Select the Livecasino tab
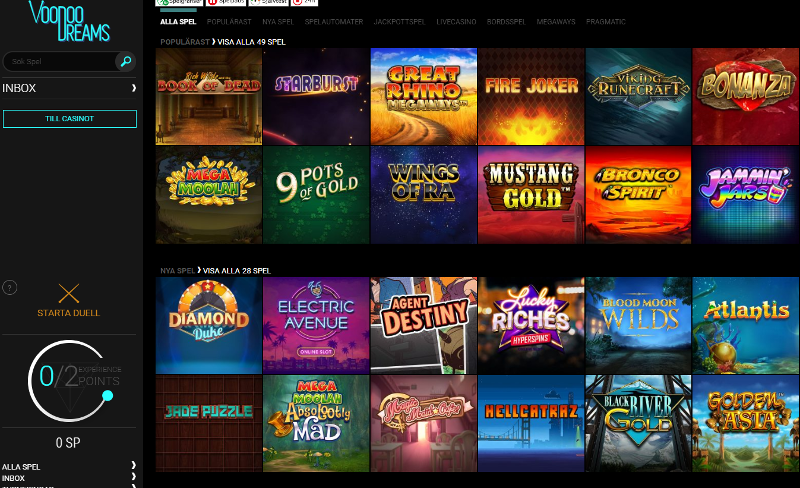Screen dimensions: 800x488 click(456, 22)
